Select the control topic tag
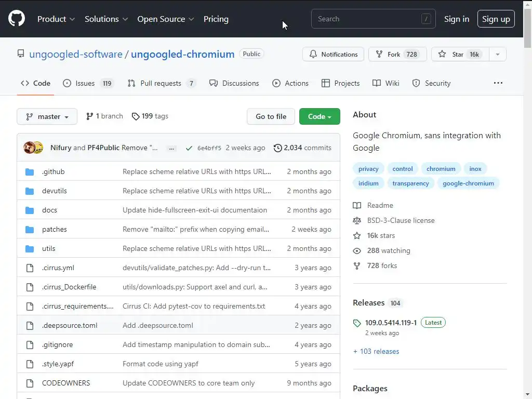Image resolution: width=532 pixels, height=399 pixels. point(403,169)
